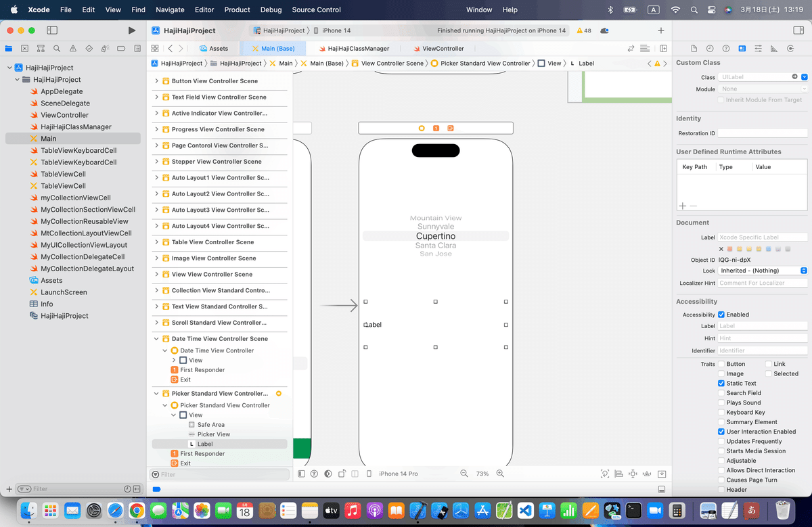
Task: Collapse Picker Standard View Controller Scene
Action: [156, 394]
